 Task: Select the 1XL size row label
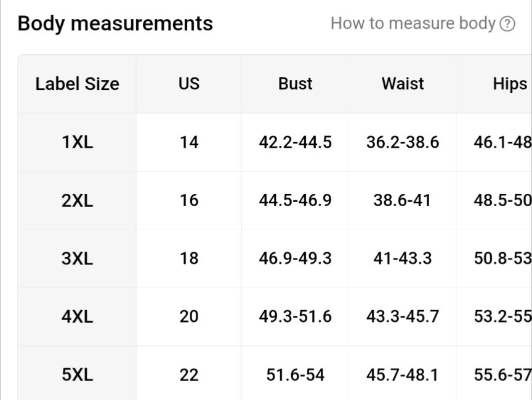click(x=78, y=142)
